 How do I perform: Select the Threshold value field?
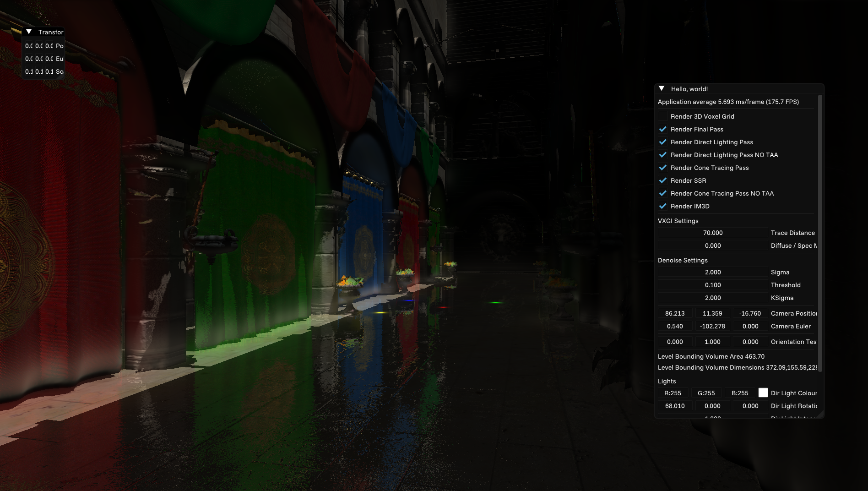coord(712,285)
